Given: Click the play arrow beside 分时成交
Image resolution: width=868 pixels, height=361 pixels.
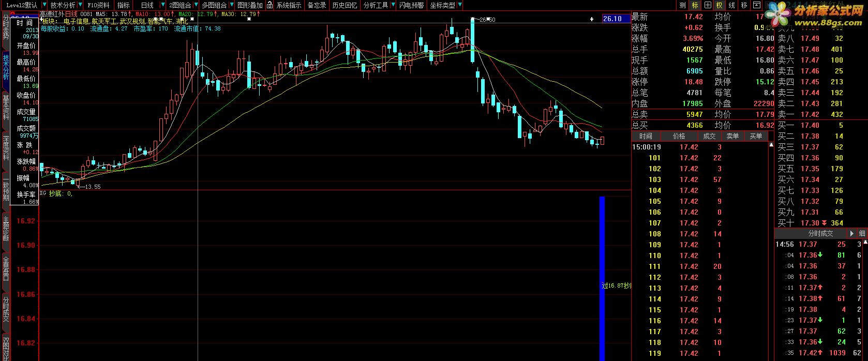Looking at the screenshot, I should 852,233.
